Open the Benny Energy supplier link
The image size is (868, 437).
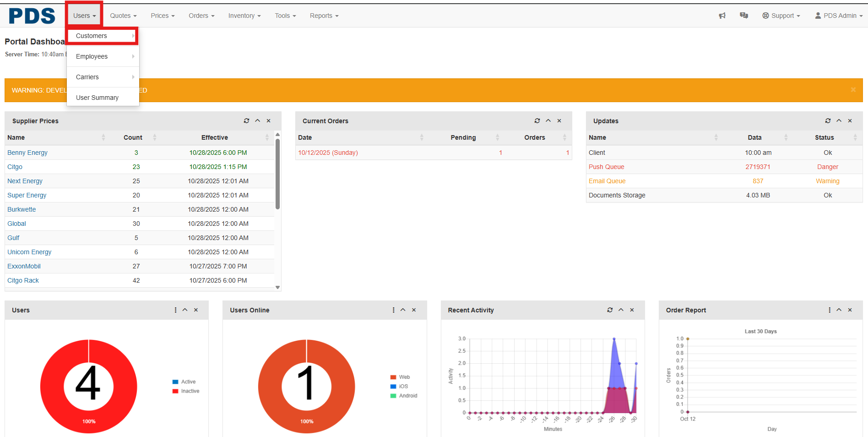pos(27,153)
